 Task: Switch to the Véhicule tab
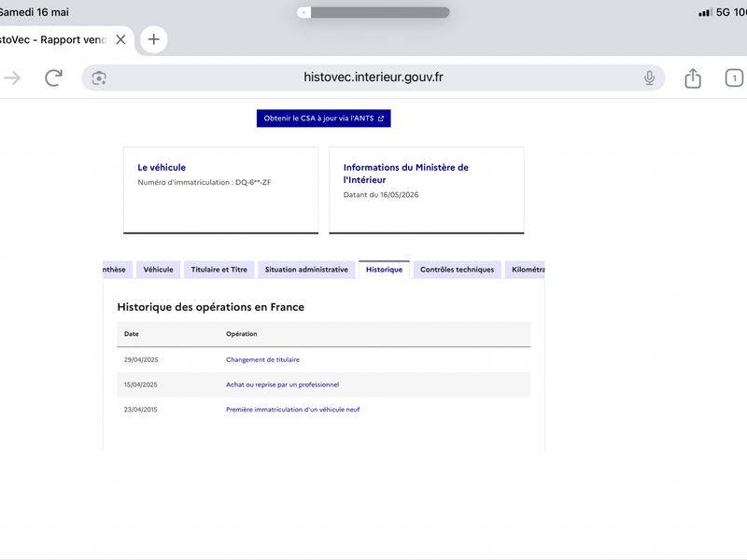pyautogui.click(x=158, y=270)
